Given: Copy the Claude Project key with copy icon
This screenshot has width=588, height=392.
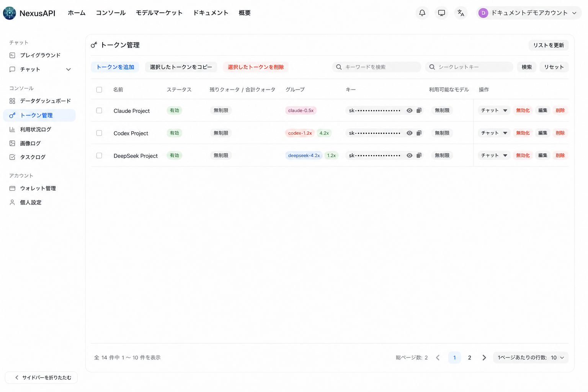Looking at the screenshot, I should point(419,111).
